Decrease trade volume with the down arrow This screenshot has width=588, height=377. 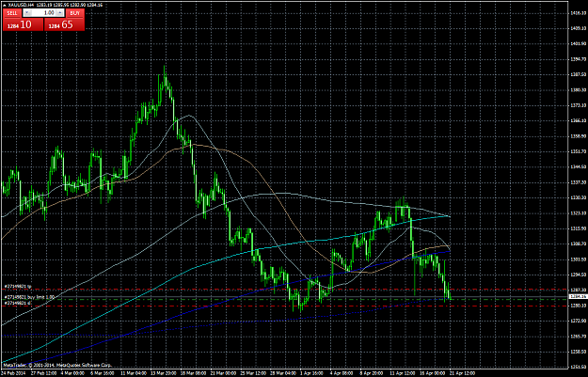[x=26, y=13]
